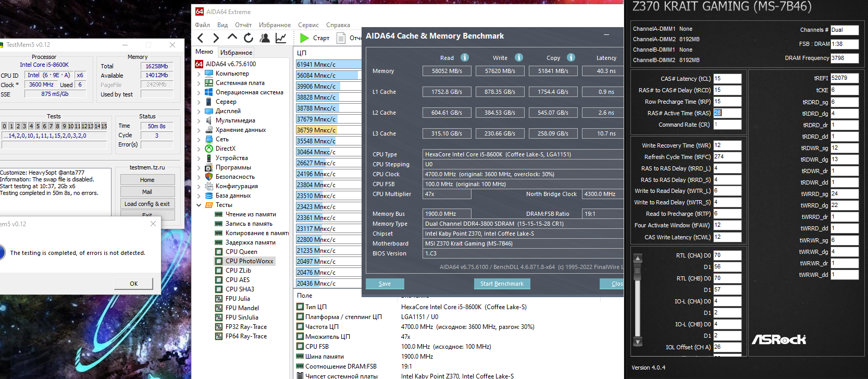The width and height of the screenshot is (868, 379).
Task: Select the 36759 Мпкс/с highlighted result row
Action: point(329,130)
